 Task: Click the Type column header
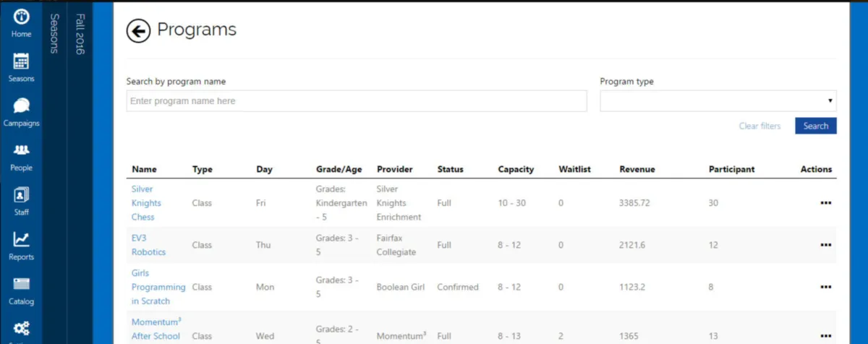coord(203,169)
